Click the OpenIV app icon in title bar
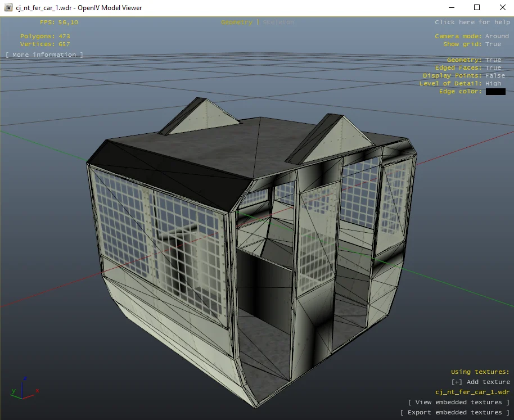The image size is (514, 420). [x=8, y=8]
